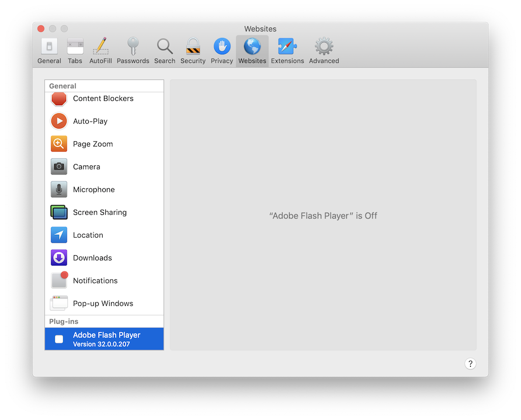Open the Search magnifier preferences pane
The image size is (521, 420).
tap(165, 51)
